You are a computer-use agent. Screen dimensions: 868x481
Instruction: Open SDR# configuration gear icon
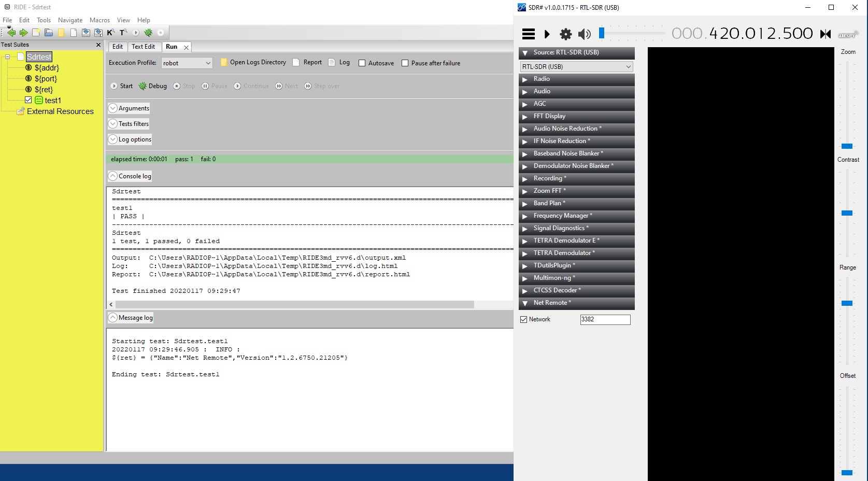click(x=565, y=34)
